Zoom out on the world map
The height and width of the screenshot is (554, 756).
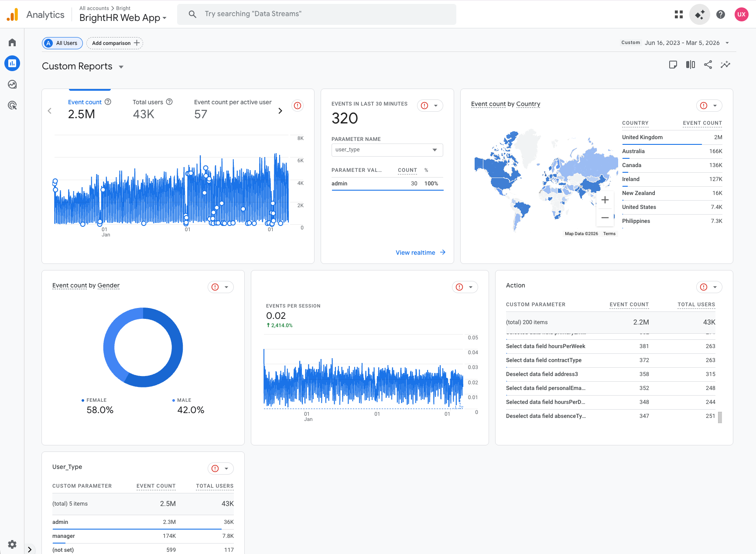coord(605,217)
